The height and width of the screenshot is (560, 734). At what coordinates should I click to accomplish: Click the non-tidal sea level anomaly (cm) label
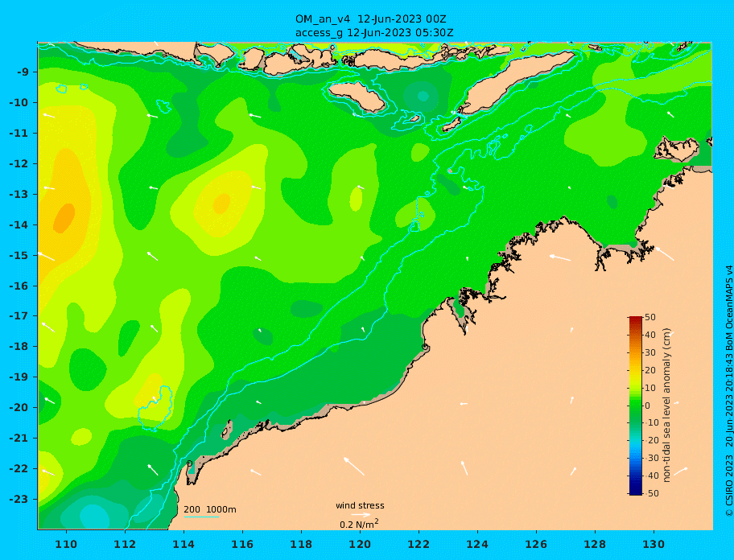click(666, 406)
